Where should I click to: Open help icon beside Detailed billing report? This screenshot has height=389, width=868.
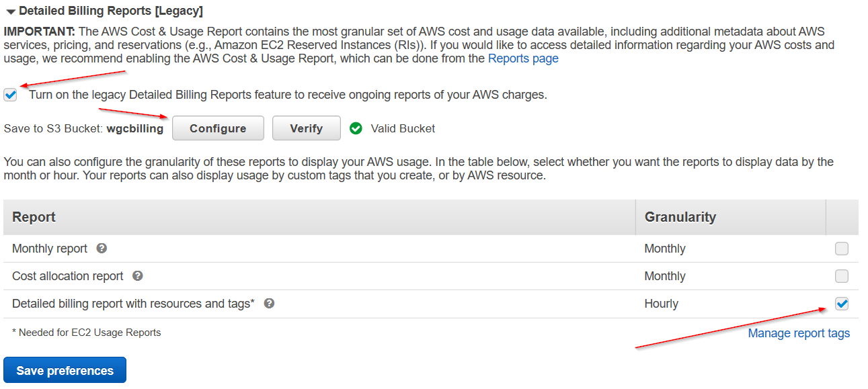point(269,304)
